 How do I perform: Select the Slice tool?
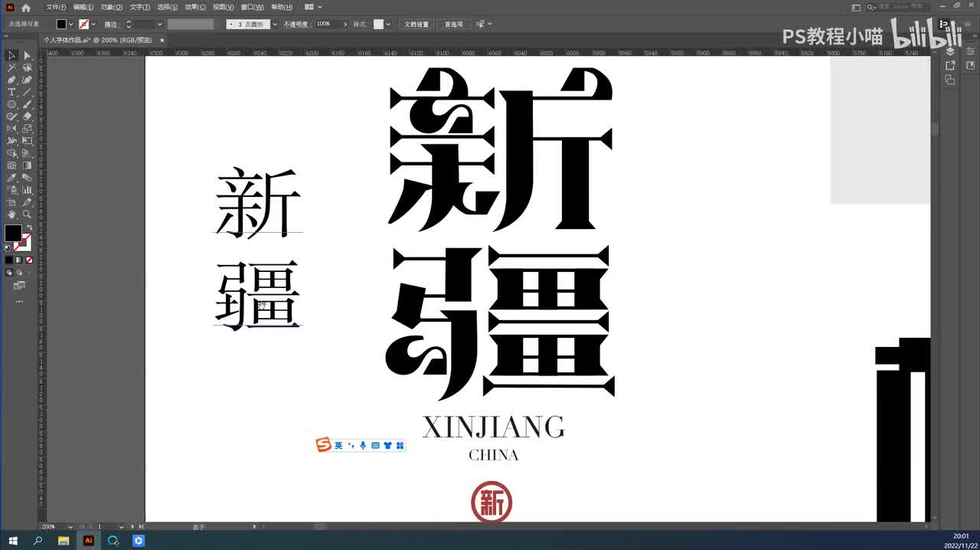point(27,202)
